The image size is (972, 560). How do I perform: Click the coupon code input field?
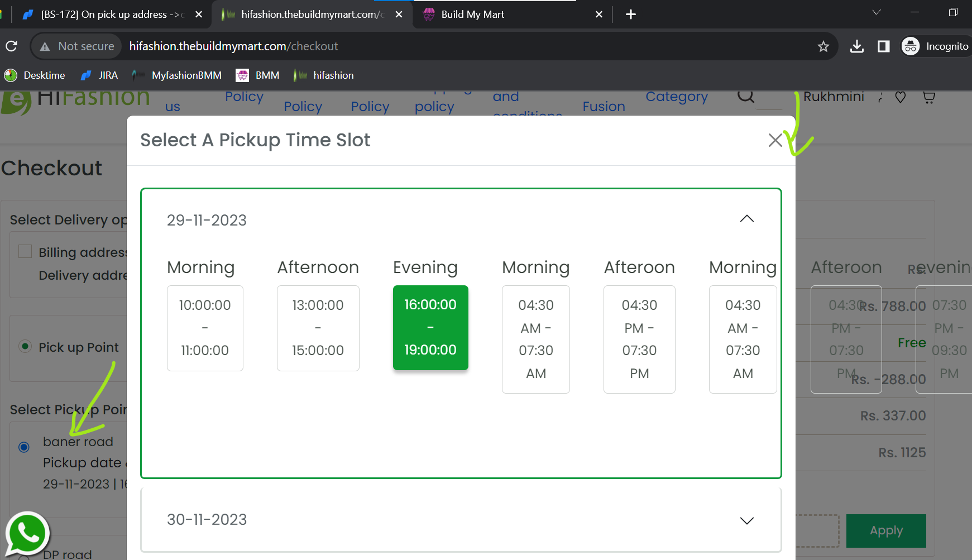coord(817,531)
